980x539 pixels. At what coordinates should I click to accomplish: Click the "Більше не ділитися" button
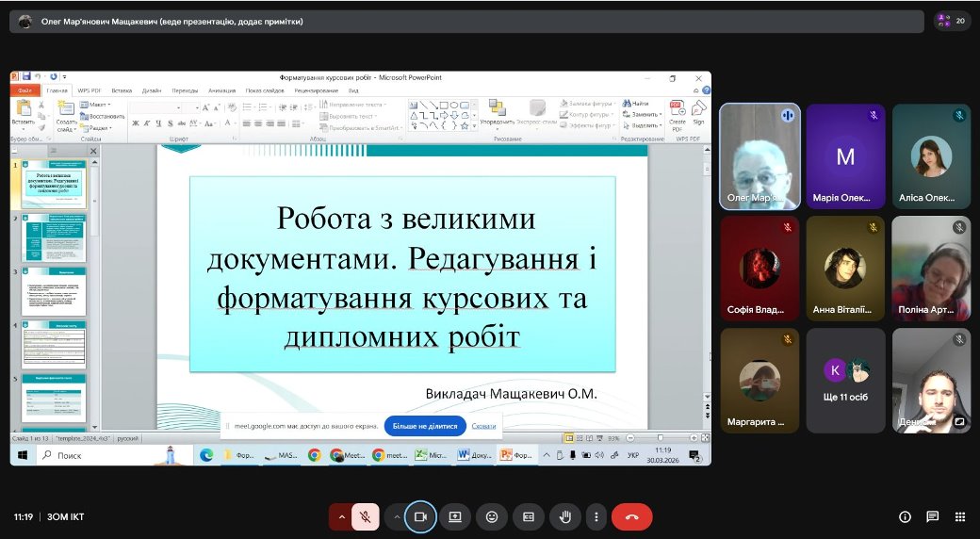(x=425, y=426)
